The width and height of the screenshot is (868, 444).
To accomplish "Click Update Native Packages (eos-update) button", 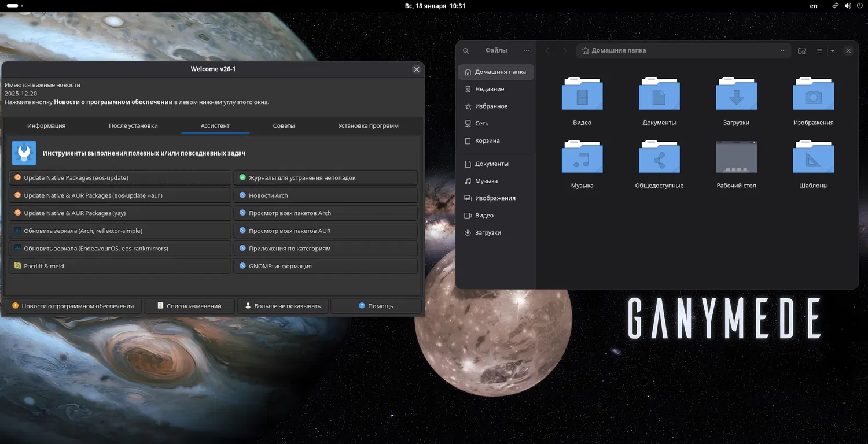I will [120, 178].
